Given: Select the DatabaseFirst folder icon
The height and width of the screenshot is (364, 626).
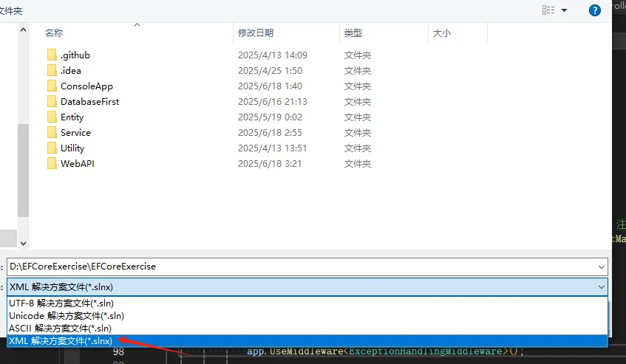Looking at the screenshot, I should click(x=52, y=102).
